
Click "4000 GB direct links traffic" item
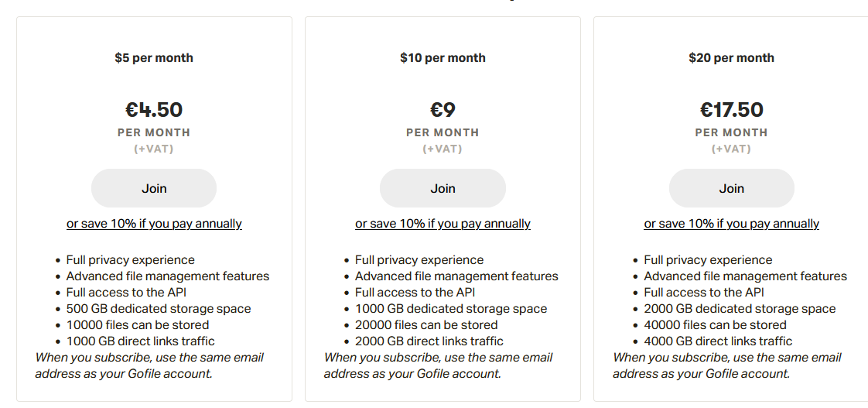coord(718,341)
